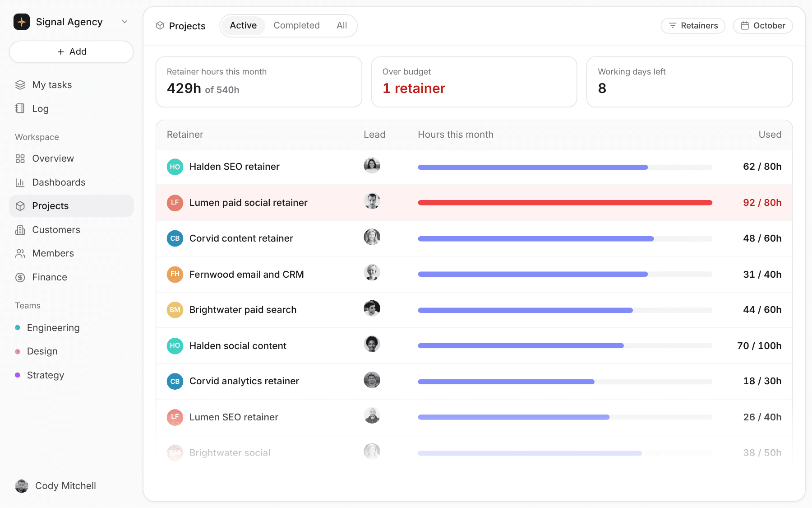Click the Retainer column header
Image resolution: width=812 pixels, height=508 pixels.
(x=185, y=135)
